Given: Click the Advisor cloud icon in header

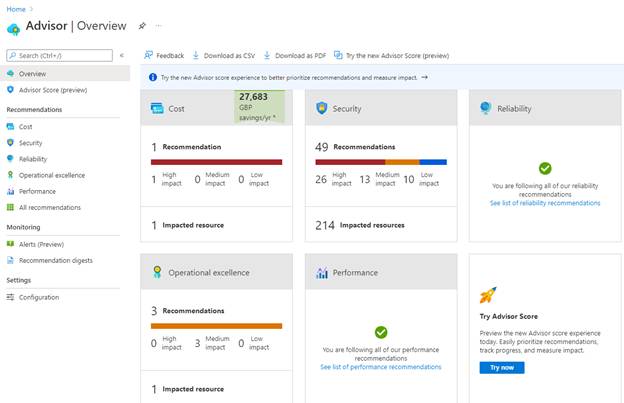Looking at the screenshot, I should [x=14, y=29].
